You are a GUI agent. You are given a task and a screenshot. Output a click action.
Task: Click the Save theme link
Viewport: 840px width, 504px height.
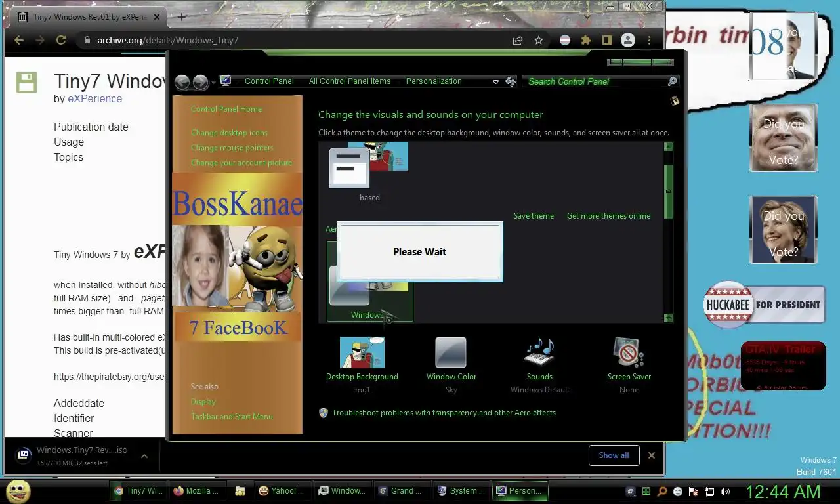click(534, 216)
